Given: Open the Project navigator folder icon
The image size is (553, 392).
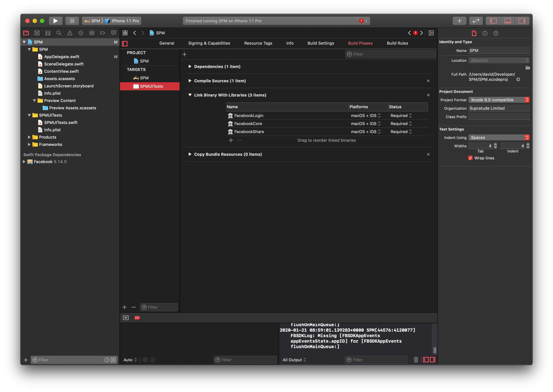Looking at the screenshot, I should (26, 33).
